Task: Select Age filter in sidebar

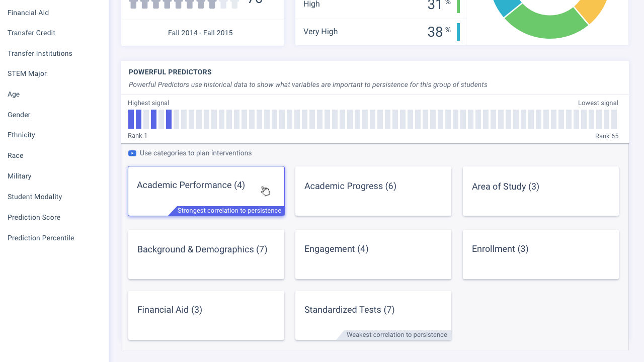Action: click(x=14, y=94)
